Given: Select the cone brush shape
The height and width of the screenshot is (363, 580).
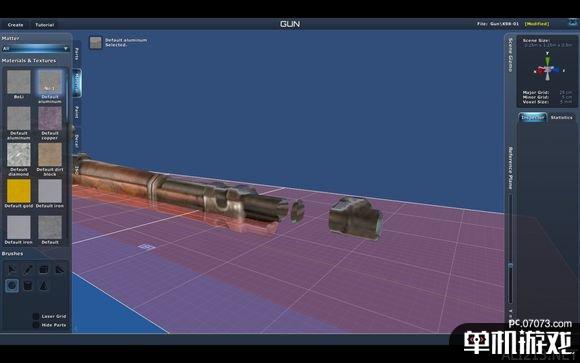Looking at the screenshot, I should click(44, 285).
